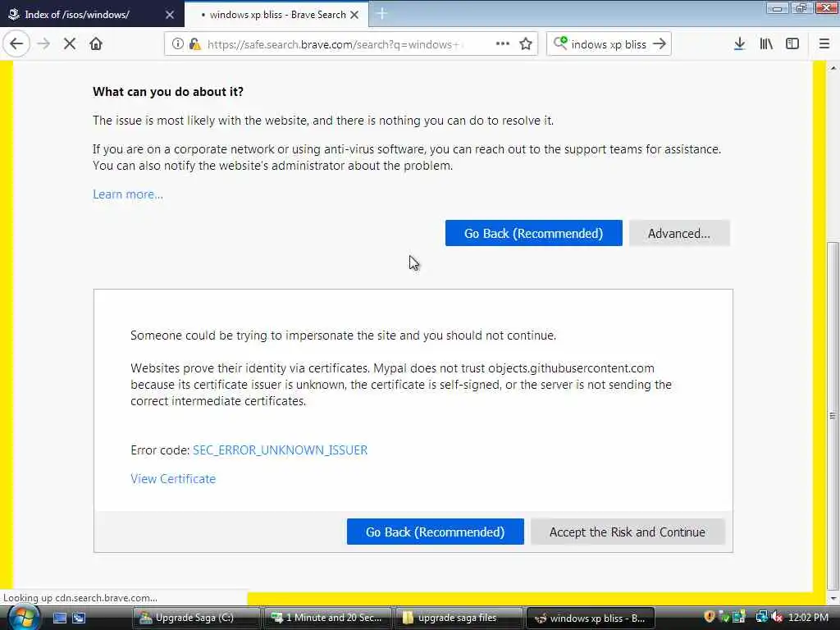Click the search box with 'indows xp bliss'

point(609,44)
